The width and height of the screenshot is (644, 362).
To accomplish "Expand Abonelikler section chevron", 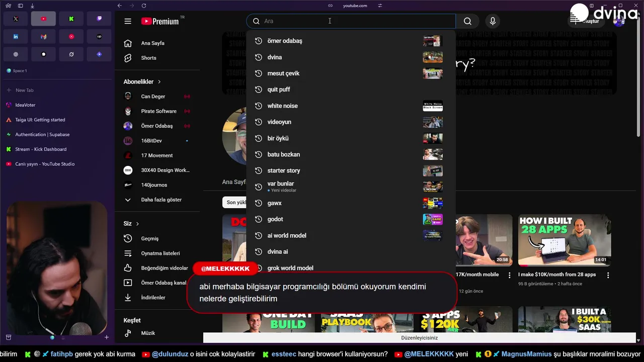I will pyautogui.click(x=159, y=81).
